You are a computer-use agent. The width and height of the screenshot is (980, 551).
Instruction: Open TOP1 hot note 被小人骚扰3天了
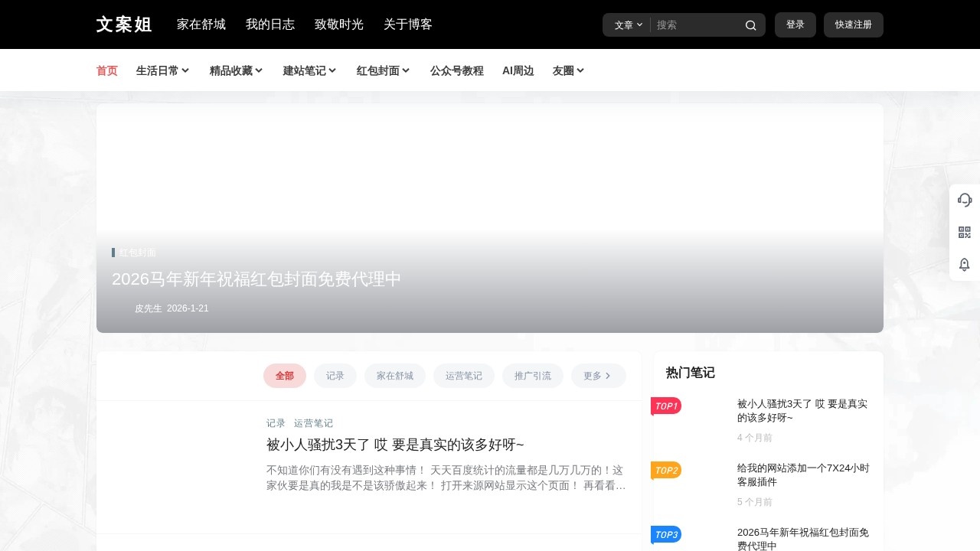[802, 410]
